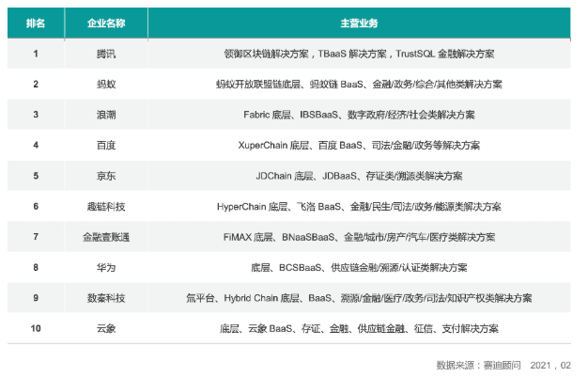Screen dimensions: 588x377
Task: Select rank number 6 cell
Action: point(36,206)
